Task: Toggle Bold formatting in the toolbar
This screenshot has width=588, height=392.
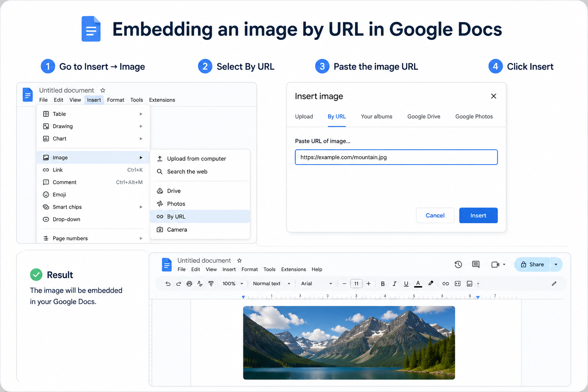Action: point(382,284)
